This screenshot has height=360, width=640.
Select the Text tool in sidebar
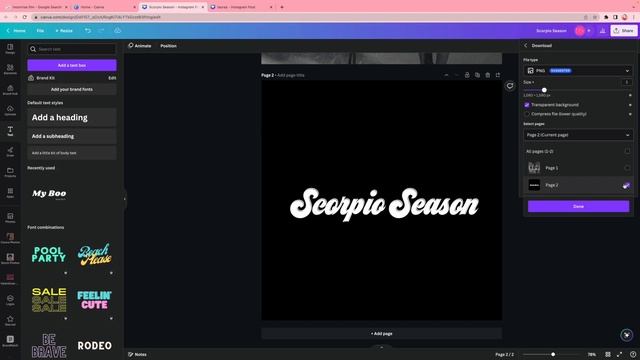(x=10, y=131)
